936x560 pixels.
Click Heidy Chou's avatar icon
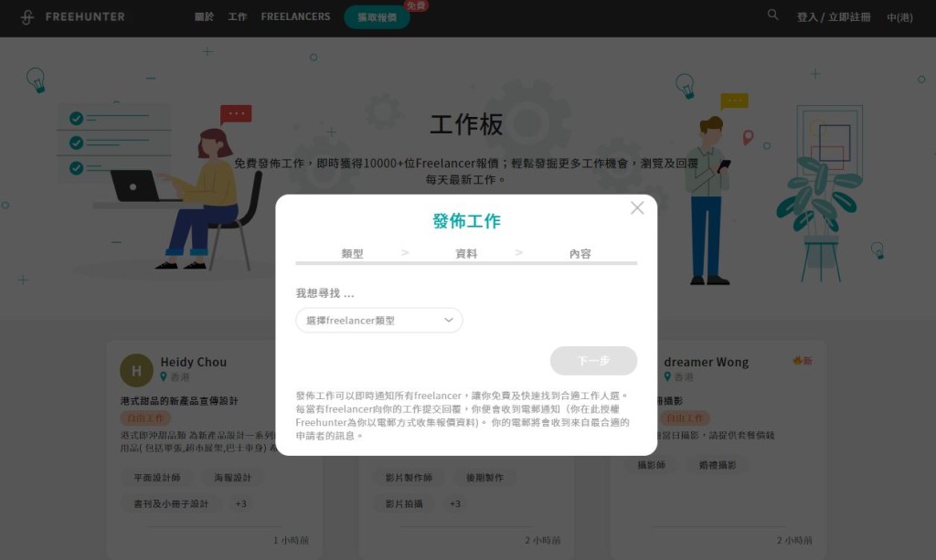tap(136, 370)
